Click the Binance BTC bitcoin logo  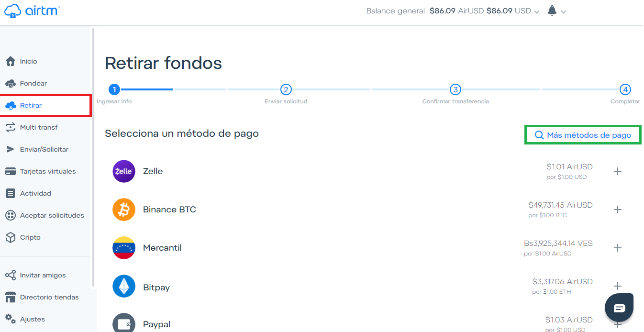point(124,210)
